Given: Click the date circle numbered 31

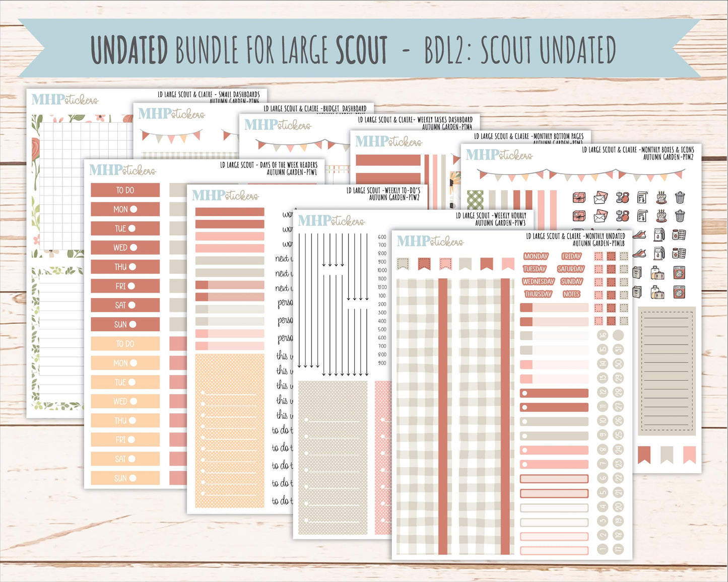Looking at the screenshot, I should coord(619,349).
